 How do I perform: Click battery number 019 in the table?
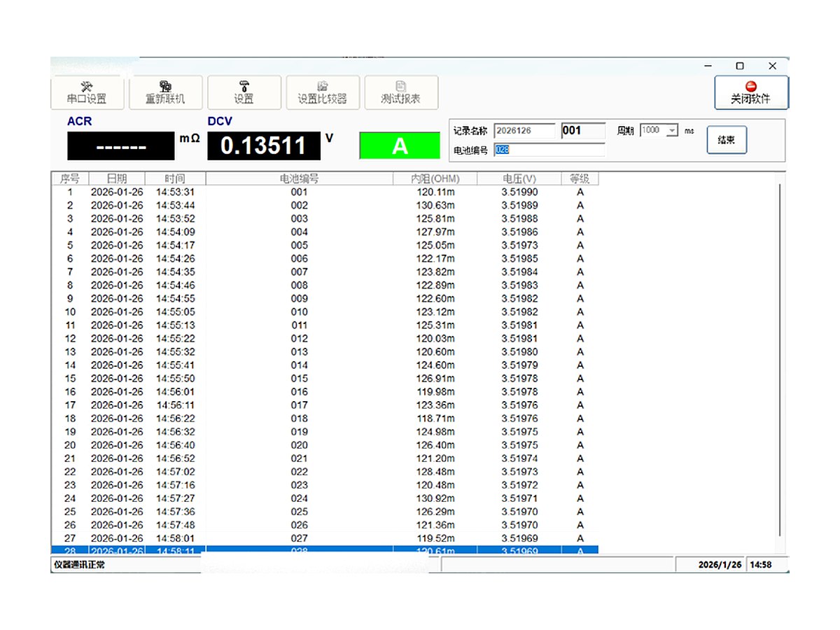(299, 431)
